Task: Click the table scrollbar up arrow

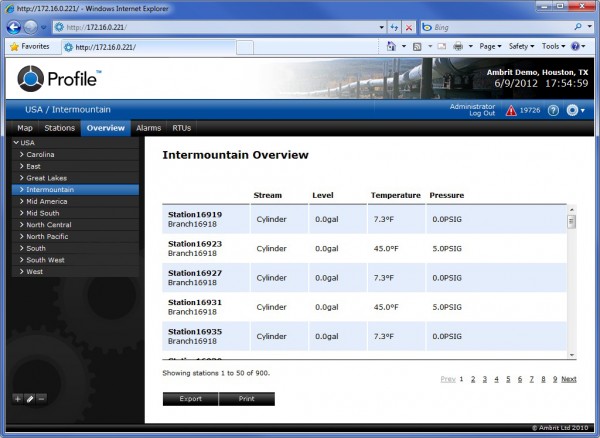Action: click(572, 210)
